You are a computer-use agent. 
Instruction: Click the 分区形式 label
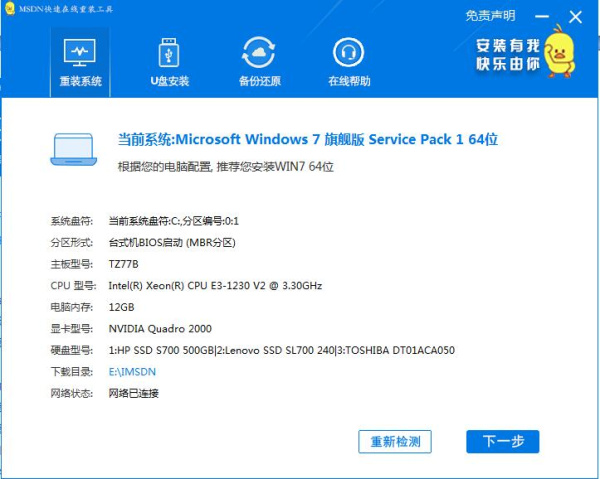click(72, 243)
